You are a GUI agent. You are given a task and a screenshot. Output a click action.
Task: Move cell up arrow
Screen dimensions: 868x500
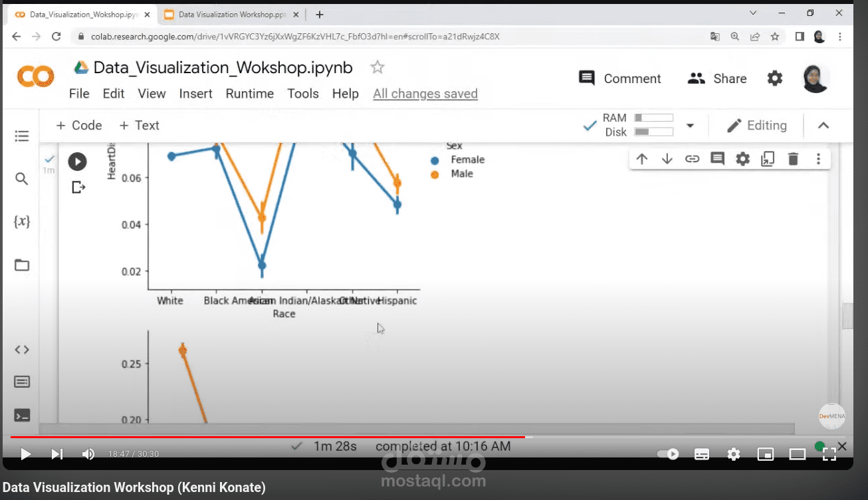641,159
